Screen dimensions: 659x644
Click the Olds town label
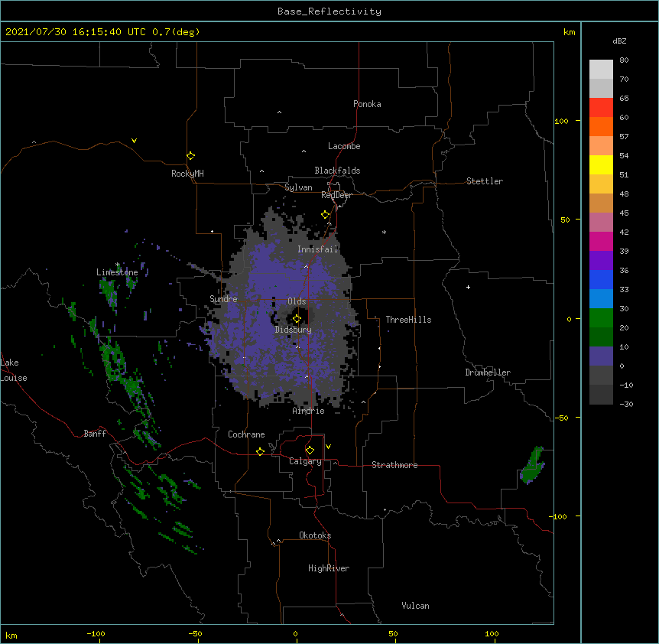click(297, 301)
